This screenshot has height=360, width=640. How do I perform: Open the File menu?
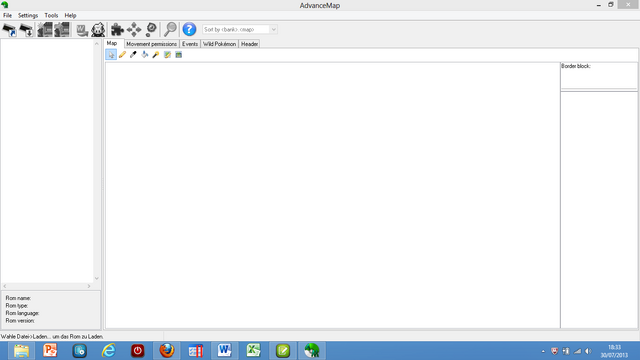click(x=7, y=15)
